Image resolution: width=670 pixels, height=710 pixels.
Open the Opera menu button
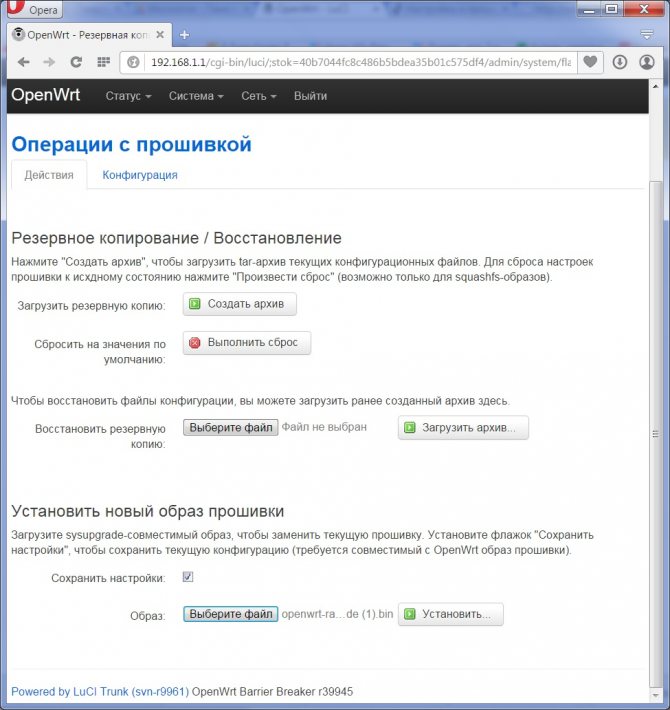pos(34,9)
